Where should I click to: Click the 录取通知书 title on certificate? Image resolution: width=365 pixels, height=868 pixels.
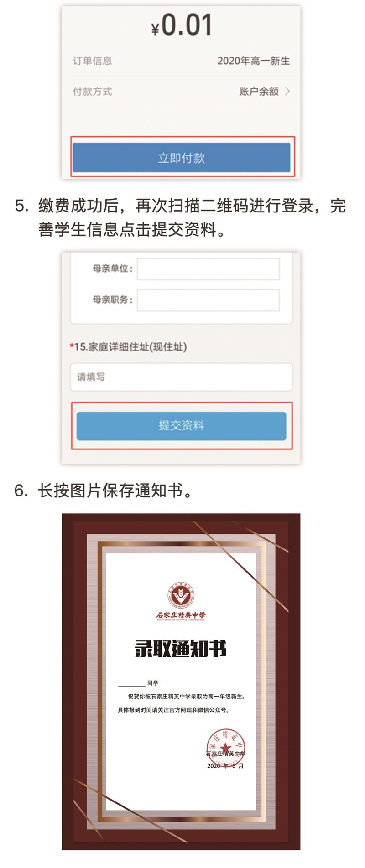181,648
